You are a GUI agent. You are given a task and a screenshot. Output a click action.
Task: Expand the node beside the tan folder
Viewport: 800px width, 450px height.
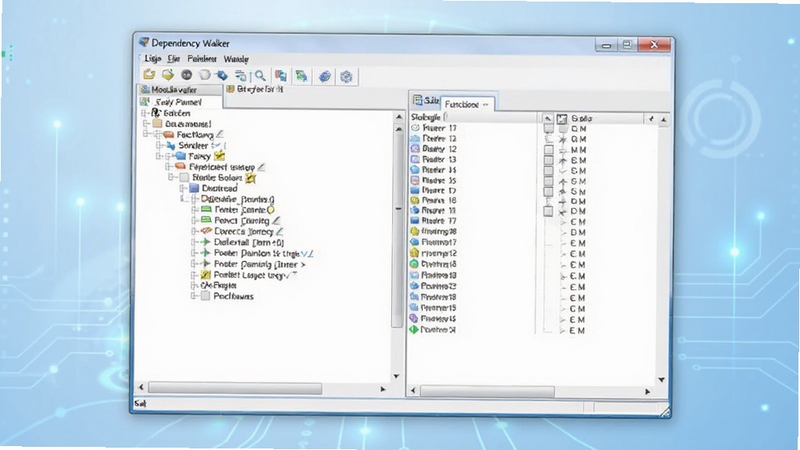point(147,123)
